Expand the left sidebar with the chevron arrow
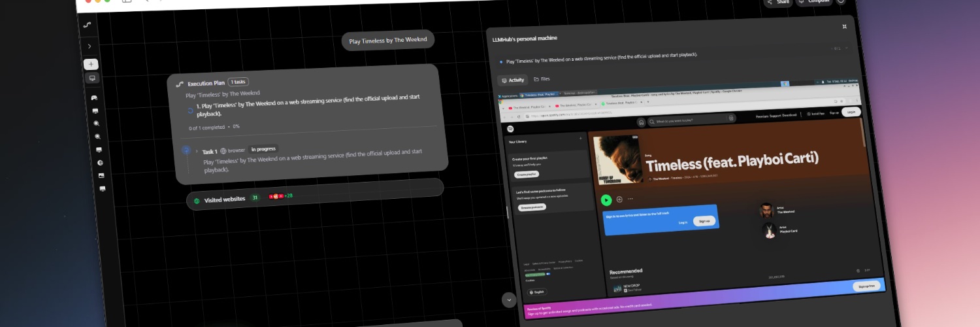The height and width of the screenshot is (327, 980). (x=90, y=46)
